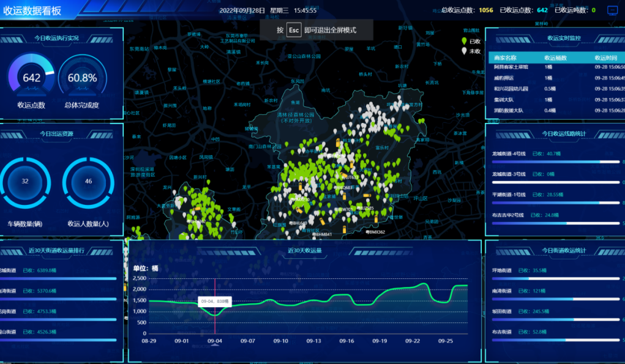Screen dimensions: 625x364
Task: Click the 已收运点数 642 value in header
Action: [x=542, y=10]
